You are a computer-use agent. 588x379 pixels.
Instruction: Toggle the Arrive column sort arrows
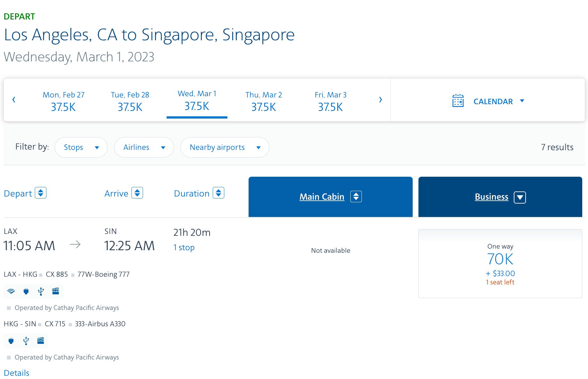click(x=137, y=193)
